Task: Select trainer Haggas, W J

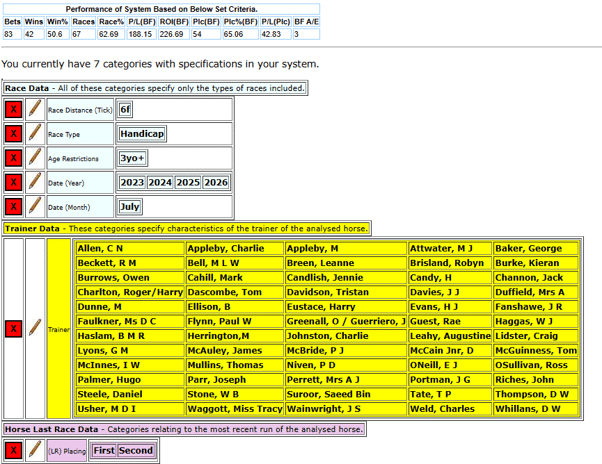Action: point(536,322)
